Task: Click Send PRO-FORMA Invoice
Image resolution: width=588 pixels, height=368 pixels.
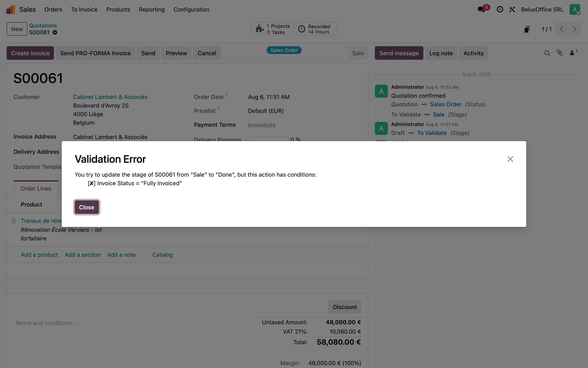Action: 96,53
